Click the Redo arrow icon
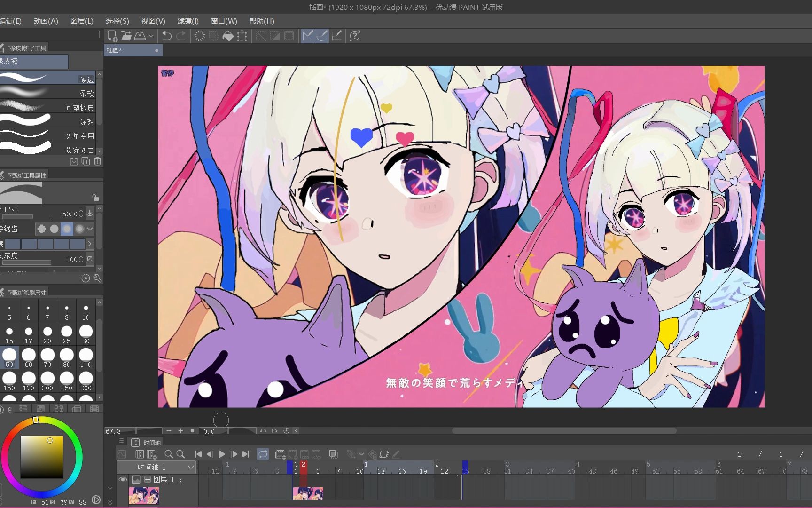 [181, 36]
